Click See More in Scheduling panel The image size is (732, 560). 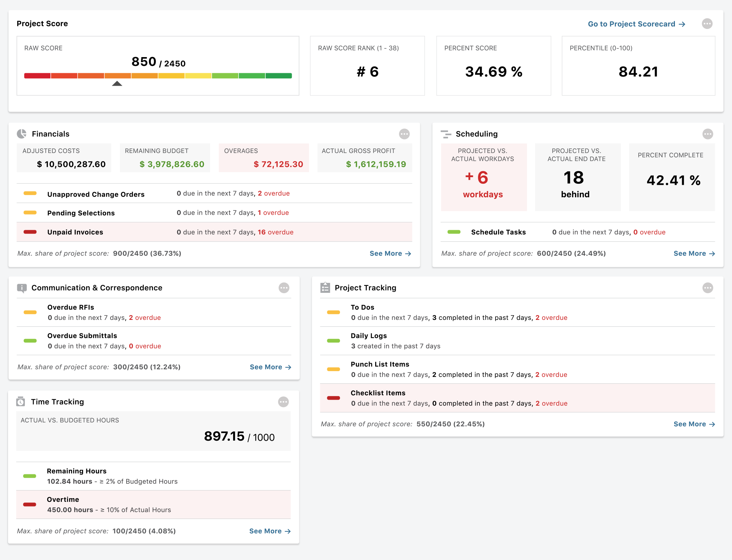point(694,254)
